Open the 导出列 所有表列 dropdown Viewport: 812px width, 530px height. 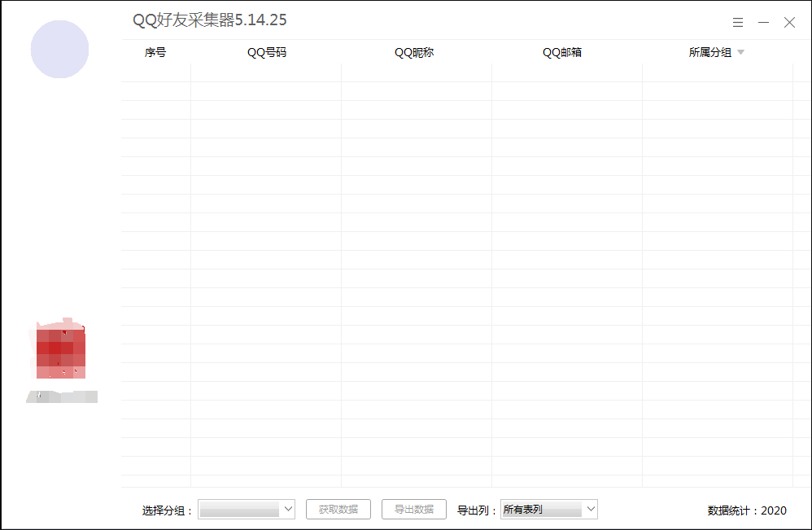coord(549,510)
